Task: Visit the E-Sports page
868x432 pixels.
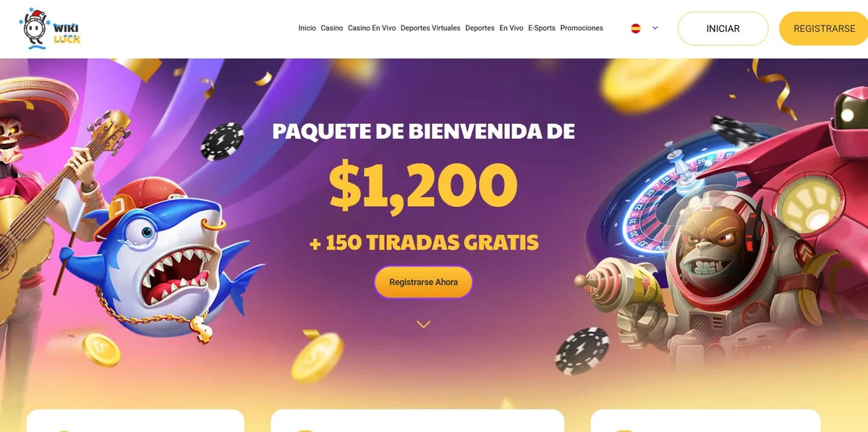Action: 542,28
